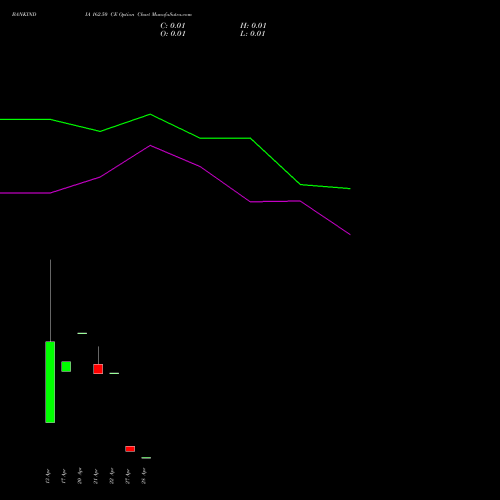Click the right end of the green line
Screen dimensions: 500x500
click(350, 189)
